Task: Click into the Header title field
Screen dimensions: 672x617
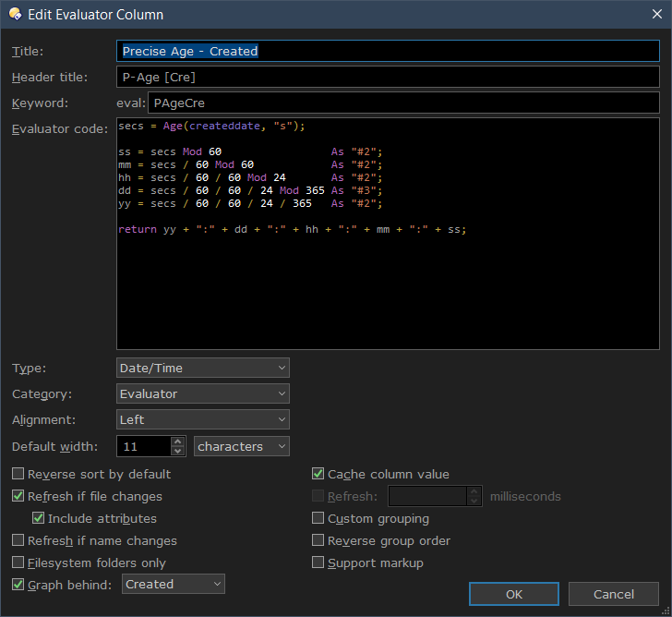Action: point(388,78)
